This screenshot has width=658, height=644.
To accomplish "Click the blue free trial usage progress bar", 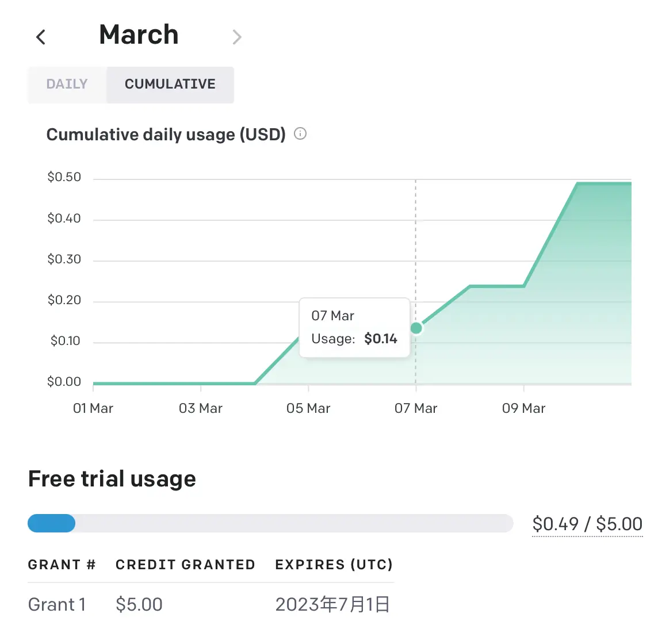I will pos(52,523).
